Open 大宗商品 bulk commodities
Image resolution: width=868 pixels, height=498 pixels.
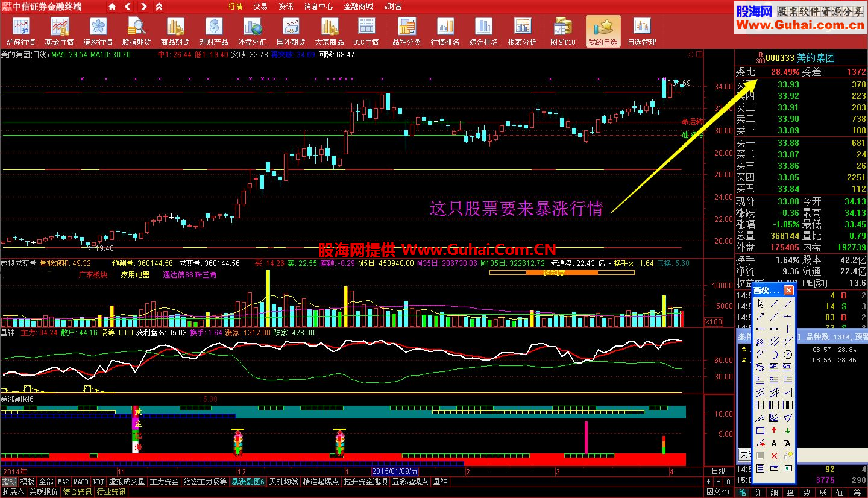tap(329, 32)
